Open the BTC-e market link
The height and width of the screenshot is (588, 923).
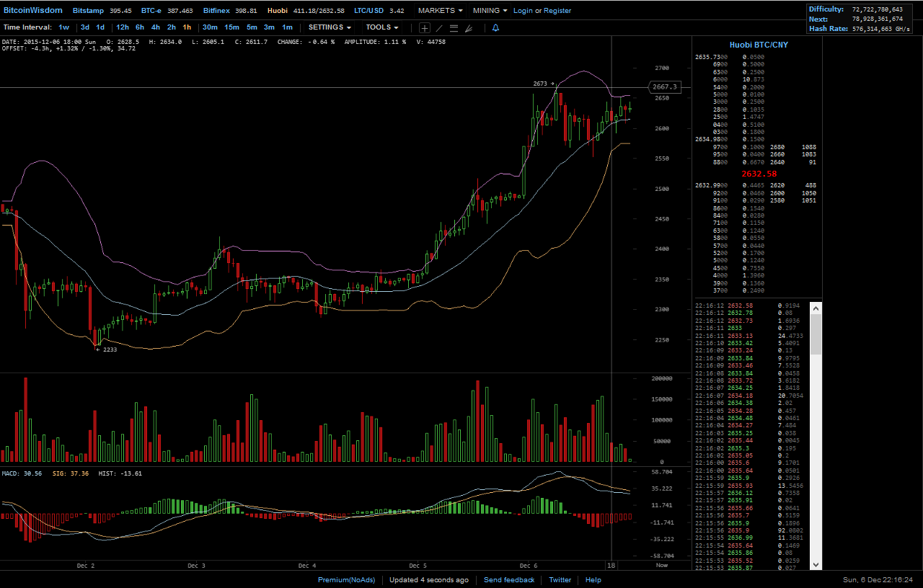point(151,11)
